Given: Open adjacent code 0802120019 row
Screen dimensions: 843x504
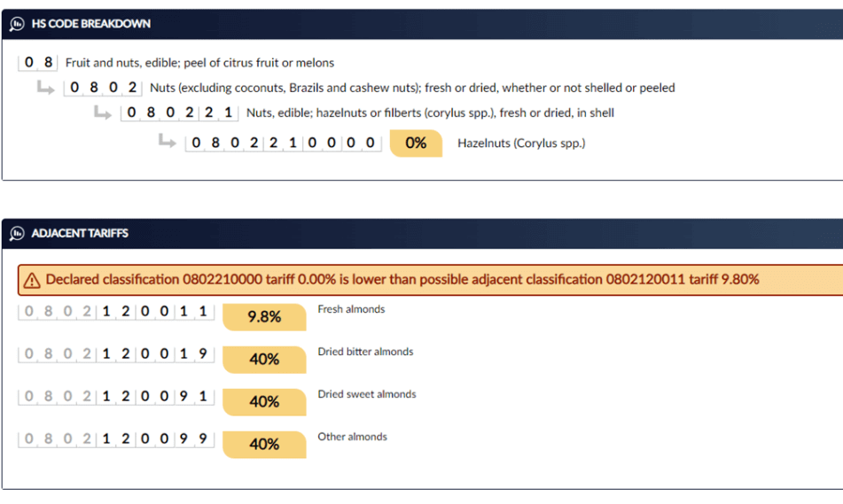Looking at the screenshot, I should [116, 354].
